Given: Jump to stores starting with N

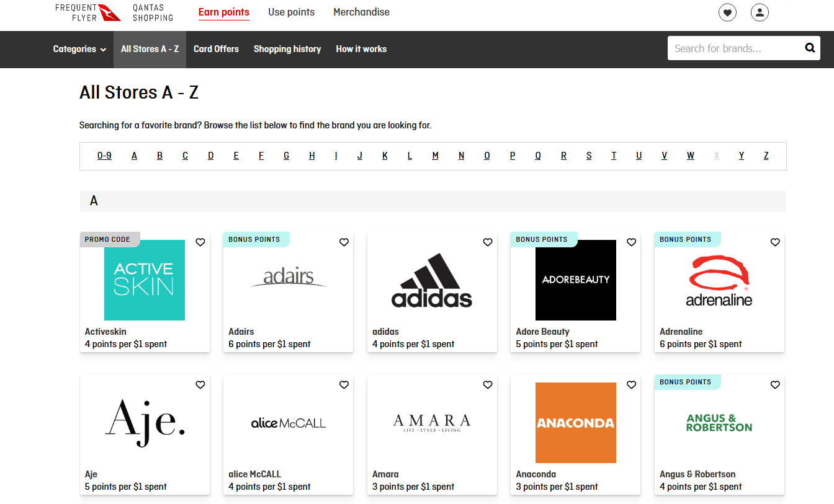Looking at the screenshot, I should coord(461,156).
